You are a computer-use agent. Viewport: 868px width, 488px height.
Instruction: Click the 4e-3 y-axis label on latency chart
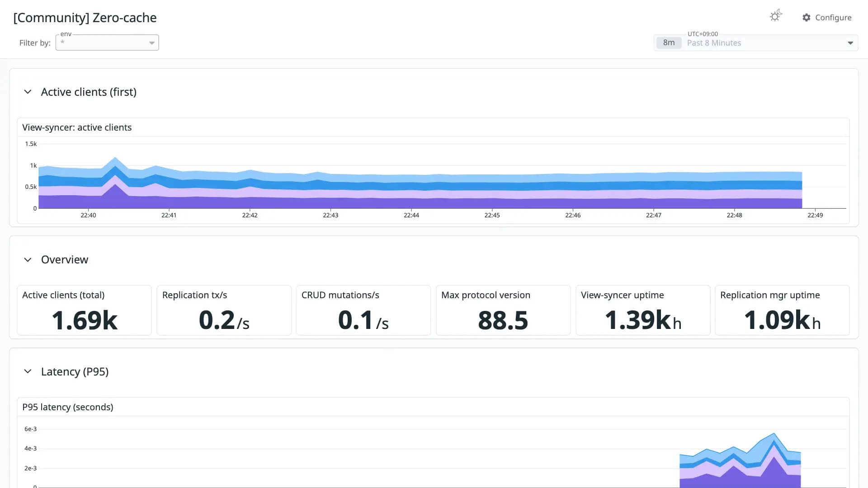point(30,448)
